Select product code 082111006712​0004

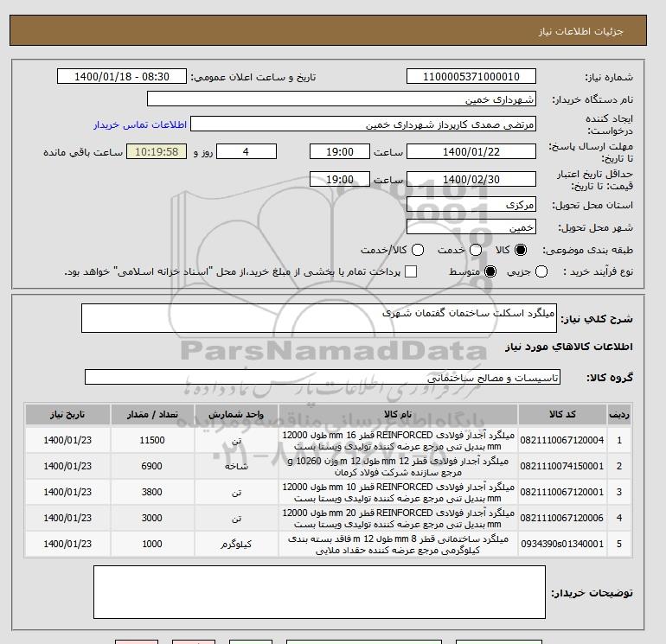(562, 440)
